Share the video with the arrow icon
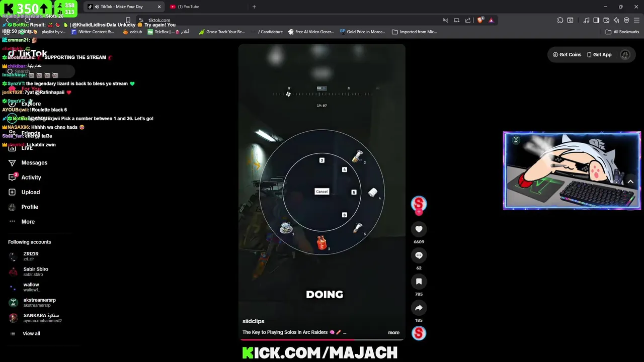Viewport: 644px width, 362px height. point(419,308)
